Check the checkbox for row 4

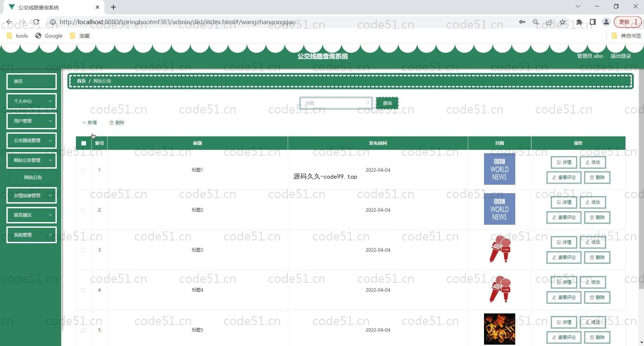(x=83, y=290)
